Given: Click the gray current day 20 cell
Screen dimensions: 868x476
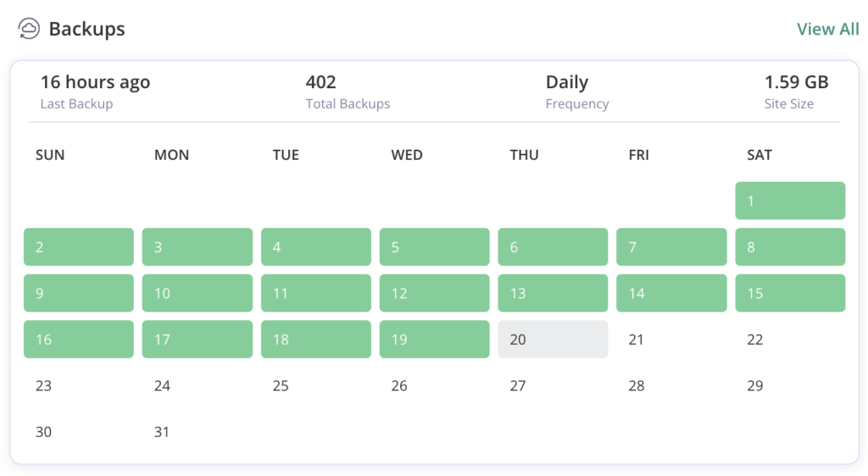Looking at the screenshot, I should (552, 340).
